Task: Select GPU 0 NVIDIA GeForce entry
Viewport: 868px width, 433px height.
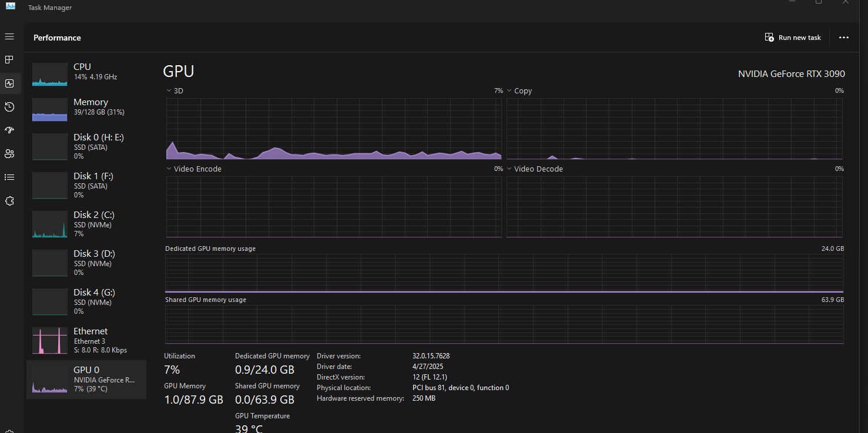Action: [x=86, y=380]
